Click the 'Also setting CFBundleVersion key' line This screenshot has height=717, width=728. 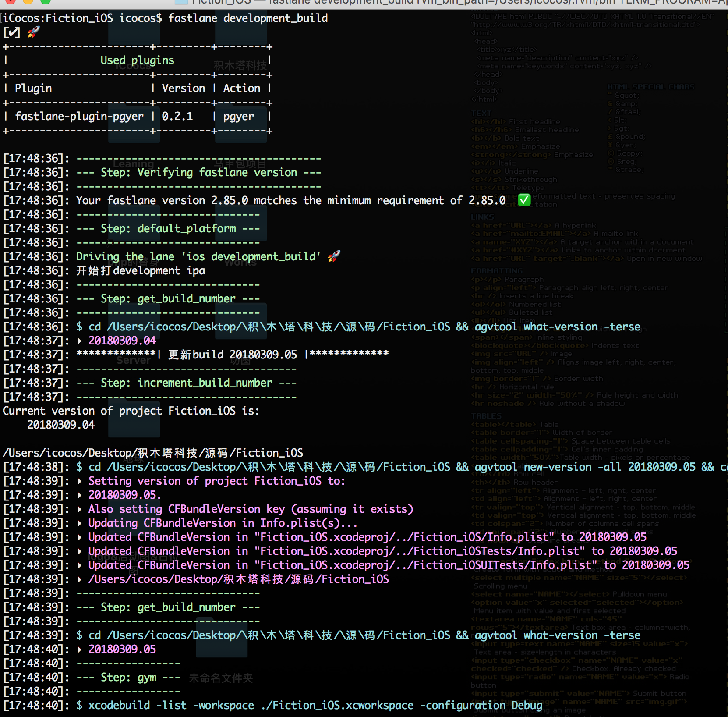[x=251, y=509]
